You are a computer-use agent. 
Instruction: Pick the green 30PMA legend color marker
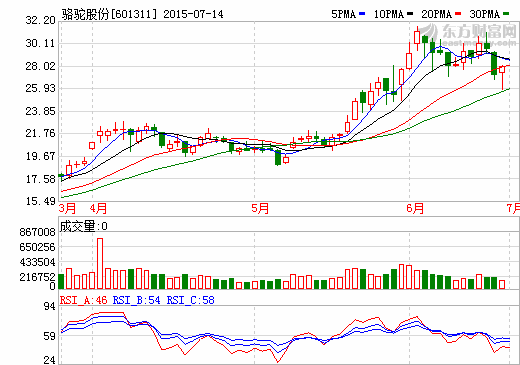(x=506, y=14)
